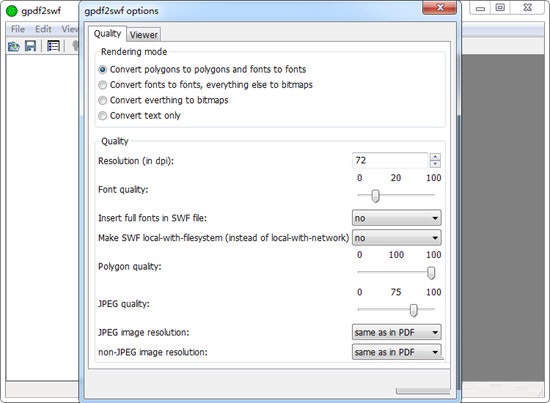Increase resolution with spinner up arrow
Image resolution: width=550 pixels, height=403 pixels.
coord(435,157)
